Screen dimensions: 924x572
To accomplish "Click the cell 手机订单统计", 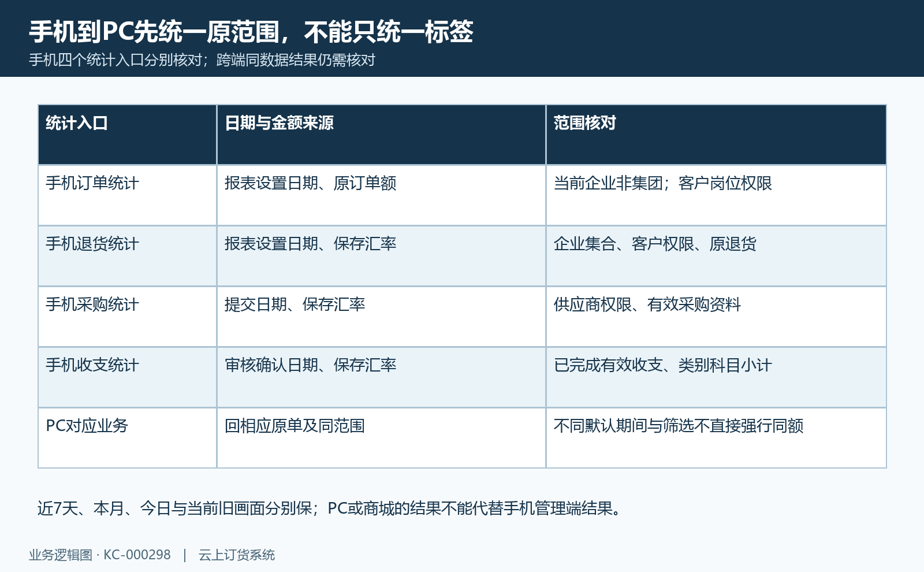I will coord(127,195).
